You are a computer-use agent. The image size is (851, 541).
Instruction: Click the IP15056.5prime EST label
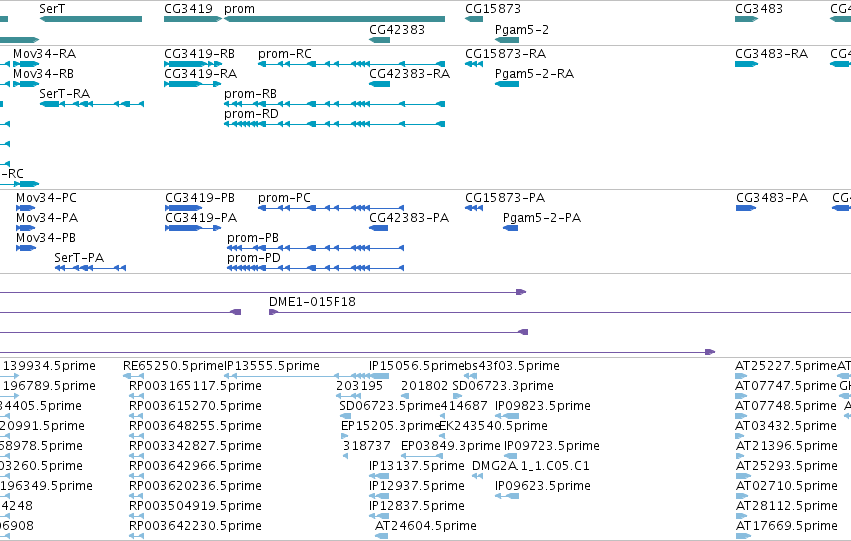point(416,366)
